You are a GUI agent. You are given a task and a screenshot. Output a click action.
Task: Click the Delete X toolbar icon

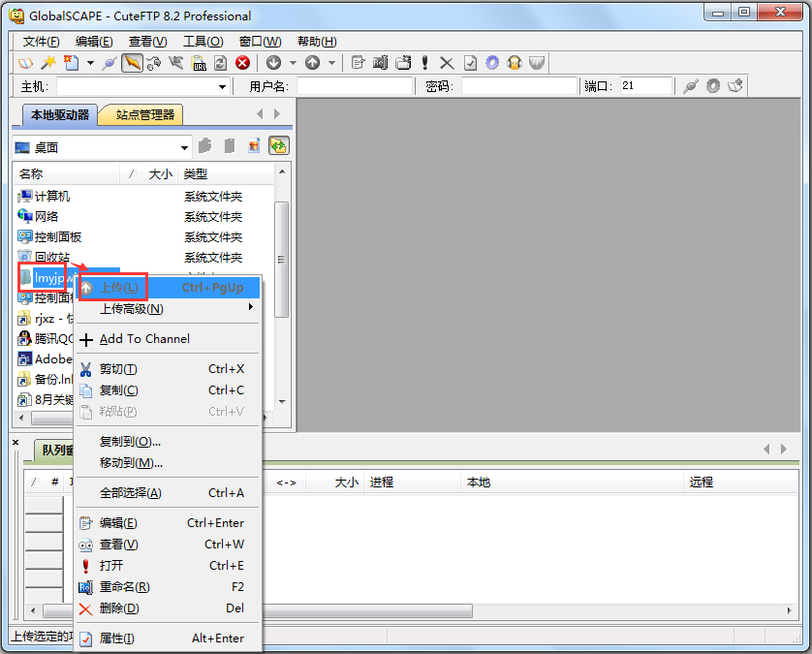(x=447, y=63)
